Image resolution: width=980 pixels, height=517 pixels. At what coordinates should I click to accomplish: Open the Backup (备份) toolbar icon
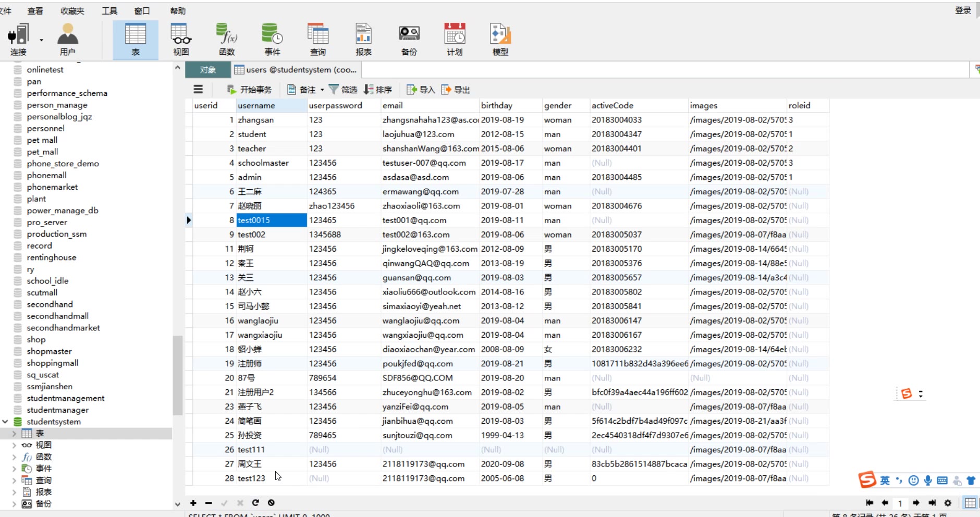click(409, 39)
